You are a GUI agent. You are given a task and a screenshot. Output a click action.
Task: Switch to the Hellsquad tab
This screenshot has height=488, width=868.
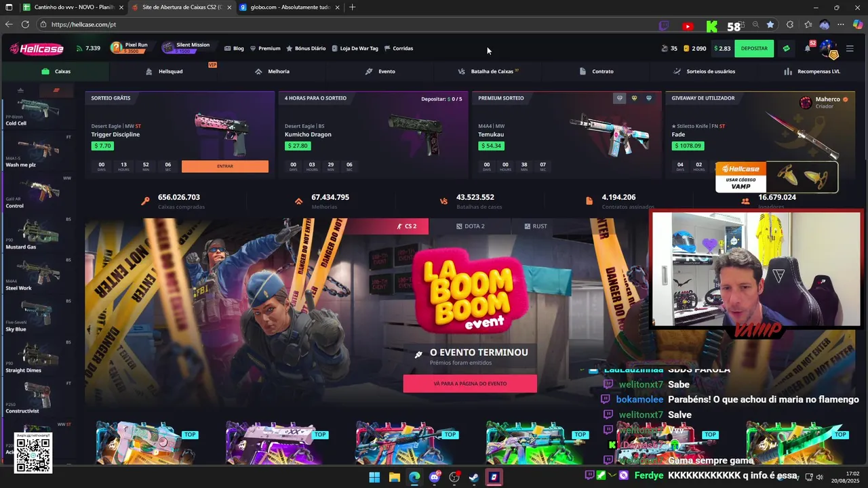click(164, 71)
